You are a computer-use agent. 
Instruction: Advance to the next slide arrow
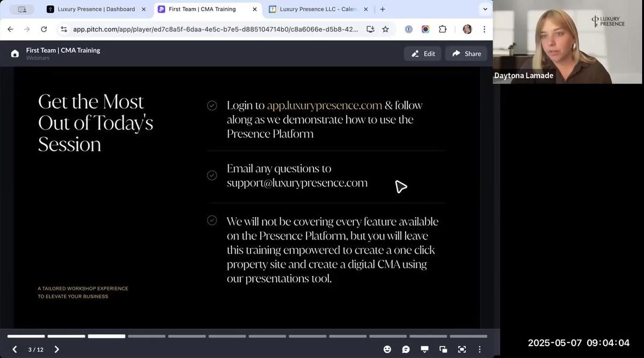(x=57, y=349)
